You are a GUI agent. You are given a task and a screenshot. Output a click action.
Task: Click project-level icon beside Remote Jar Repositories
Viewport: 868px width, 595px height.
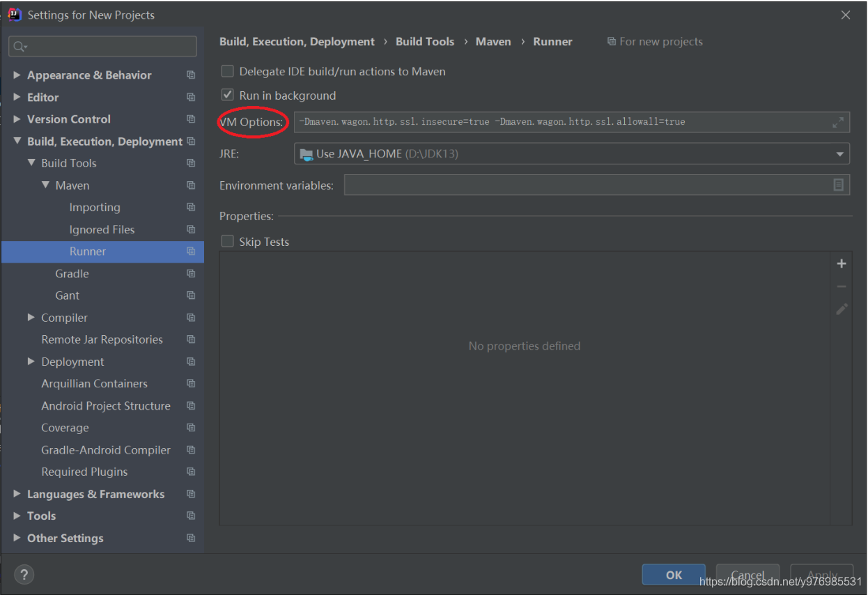191,339
